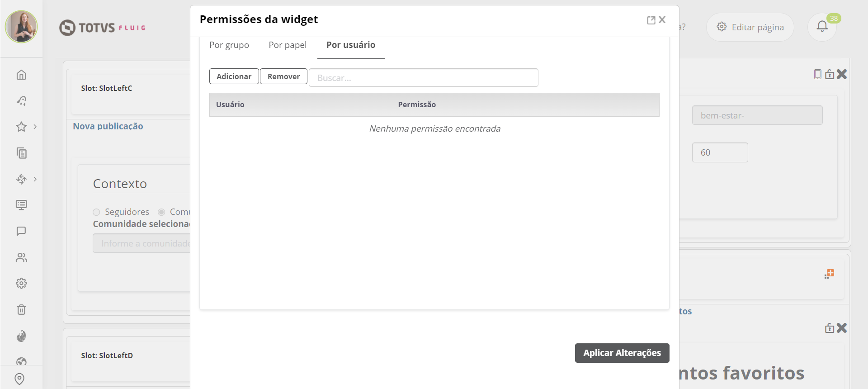Focus the Buscar search field
Image resolution: width=868 pixels, height=389 pixels.
pos(423,77)
